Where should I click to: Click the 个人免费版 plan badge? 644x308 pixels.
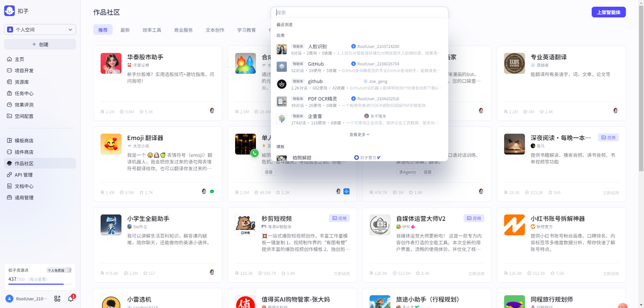[59, 270]
